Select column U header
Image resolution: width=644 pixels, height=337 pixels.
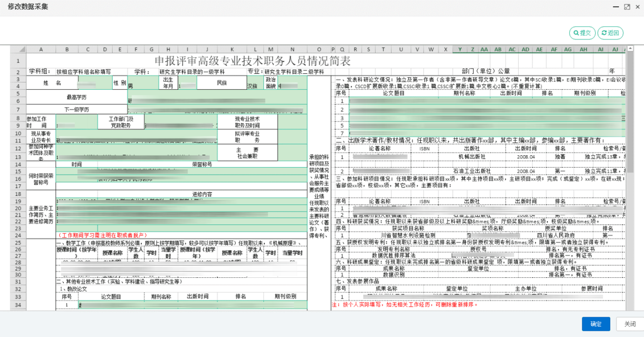[401, 49]
